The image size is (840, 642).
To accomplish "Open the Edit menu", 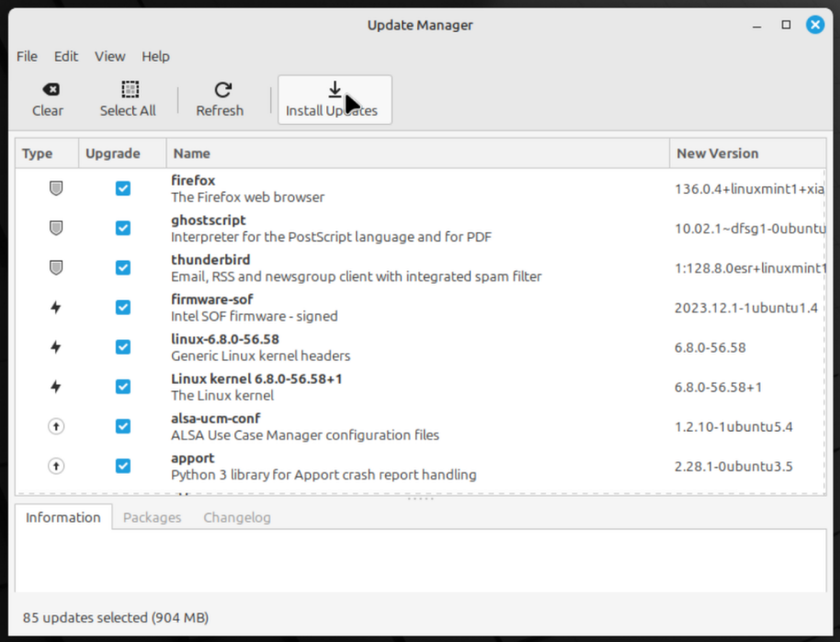I will point(66,56).
